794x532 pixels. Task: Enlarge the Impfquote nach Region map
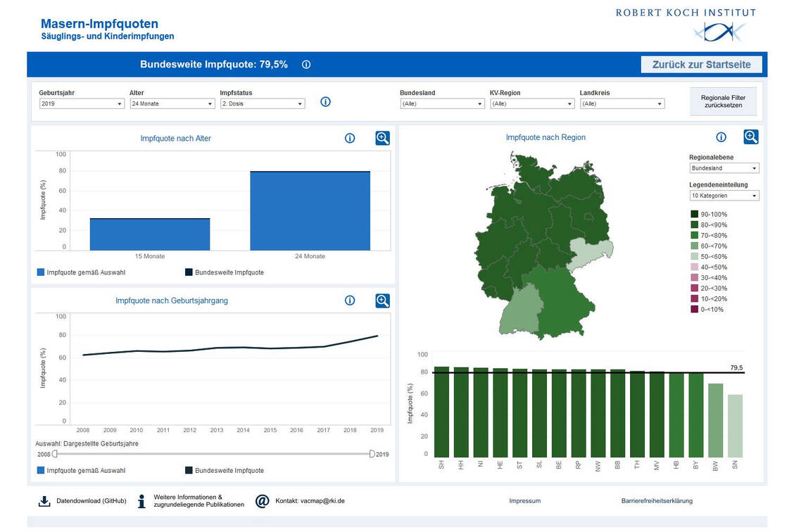tap(751, 137)
